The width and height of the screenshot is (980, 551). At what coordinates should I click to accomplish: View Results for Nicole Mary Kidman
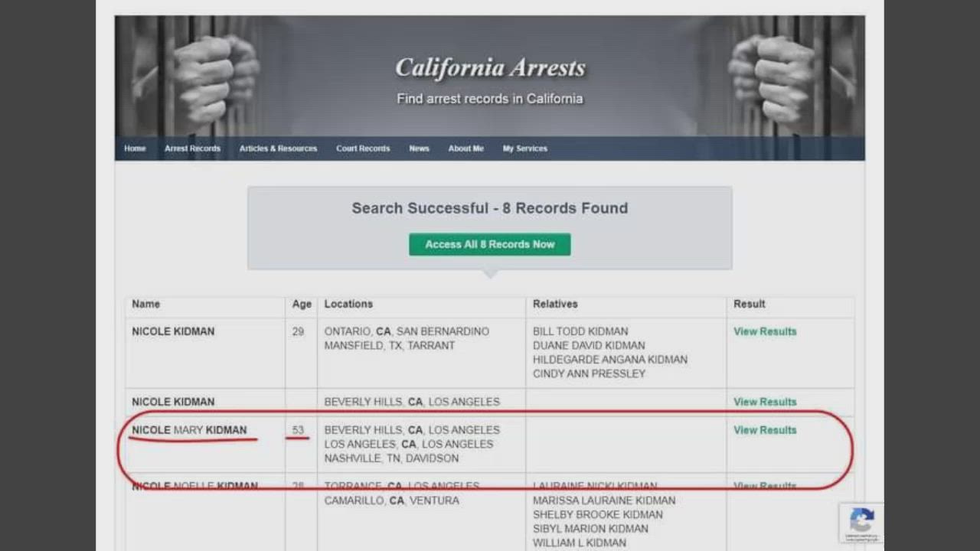765,430
